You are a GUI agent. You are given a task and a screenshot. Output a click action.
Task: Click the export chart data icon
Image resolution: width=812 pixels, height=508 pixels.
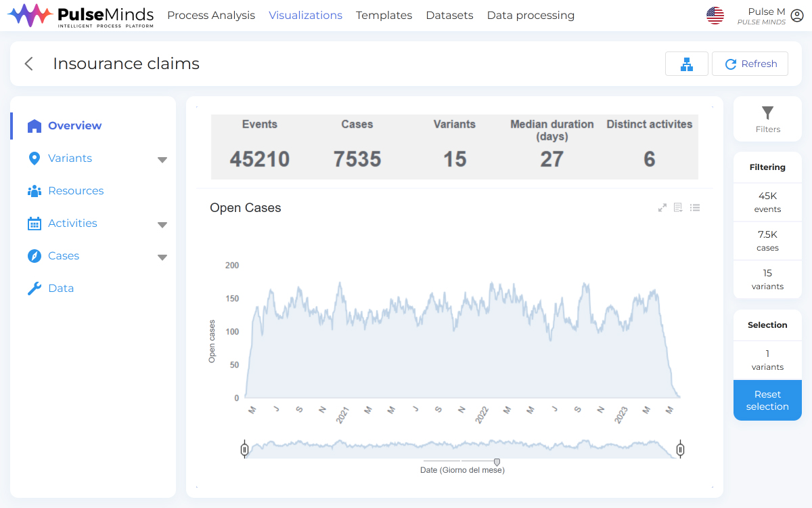point(679,208)
